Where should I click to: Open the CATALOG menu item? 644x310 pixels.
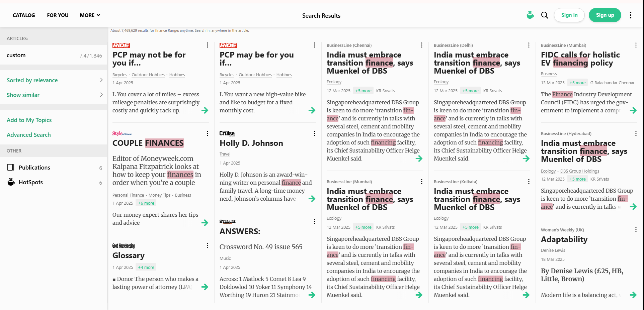(x=24, y=15)
